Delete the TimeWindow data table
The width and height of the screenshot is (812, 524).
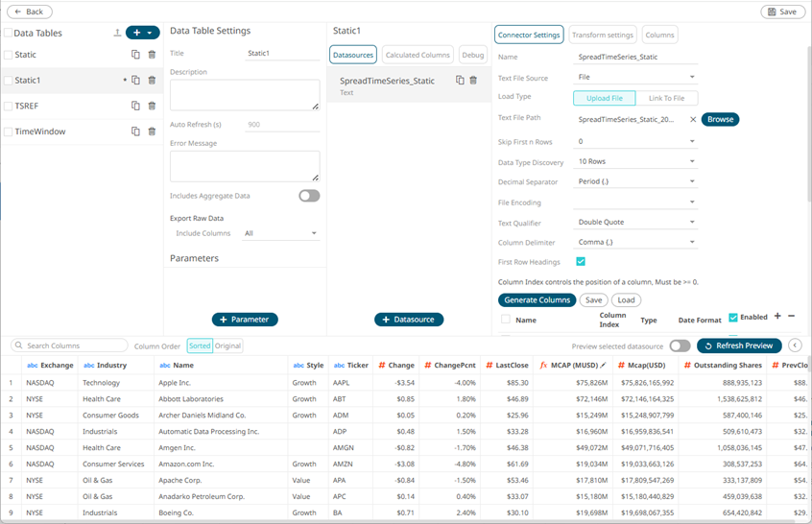point(152,131)
